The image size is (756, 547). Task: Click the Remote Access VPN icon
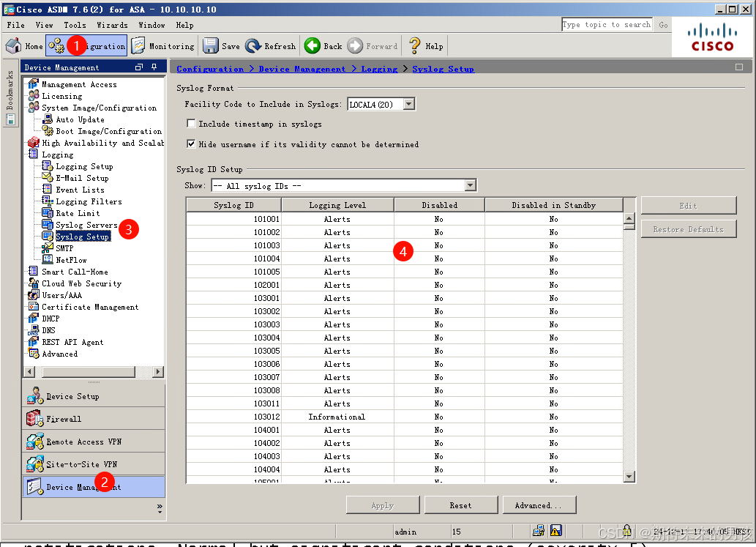pos(34,442)
